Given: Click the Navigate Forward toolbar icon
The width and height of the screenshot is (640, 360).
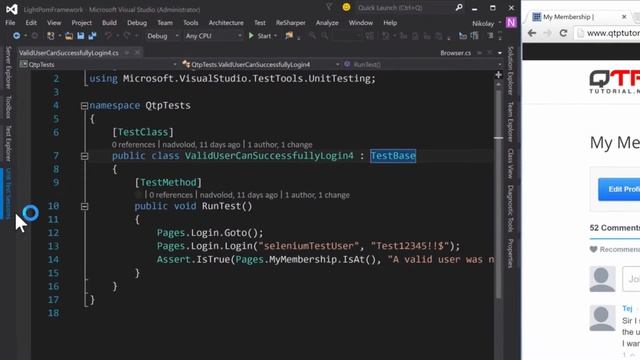Looking at the screenshot, I should [34, 36].
